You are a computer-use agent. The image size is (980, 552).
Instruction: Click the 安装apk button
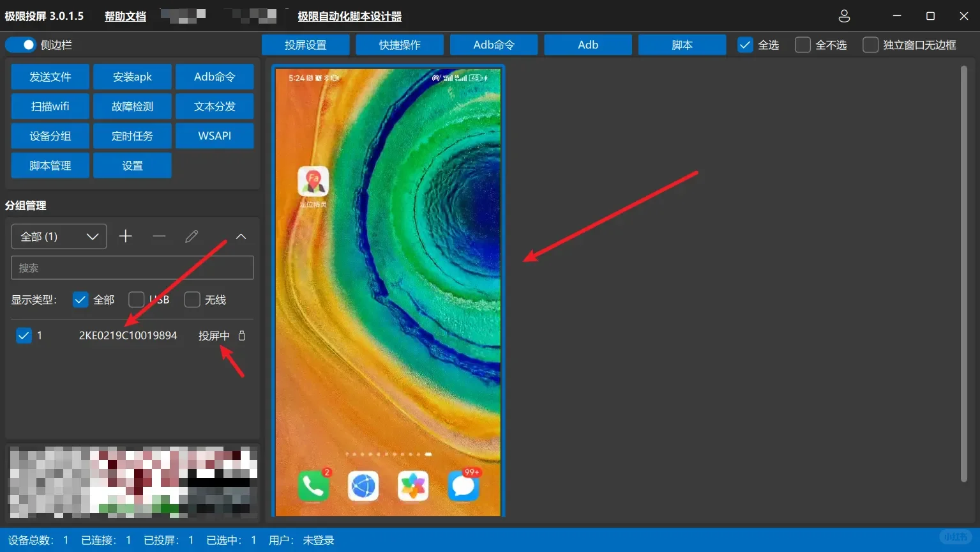tap(132, 77)
